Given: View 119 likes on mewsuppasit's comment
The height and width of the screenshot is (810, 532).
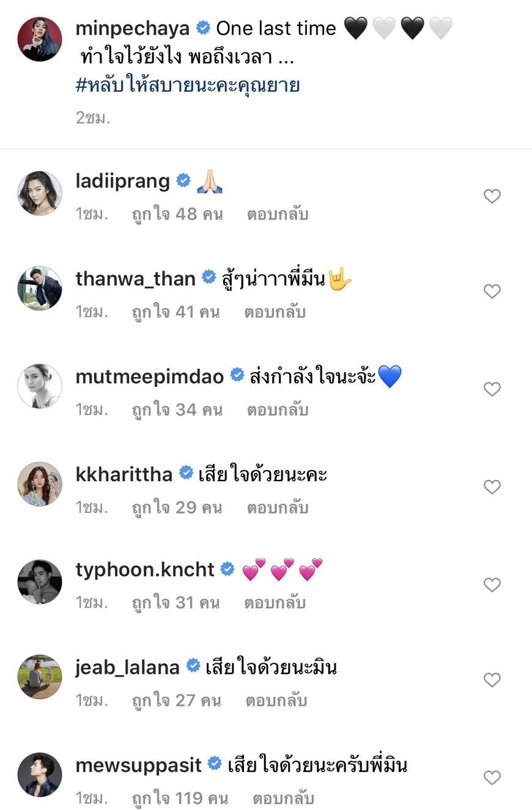Looking at the screenshot, I should (x=180, y=798).
